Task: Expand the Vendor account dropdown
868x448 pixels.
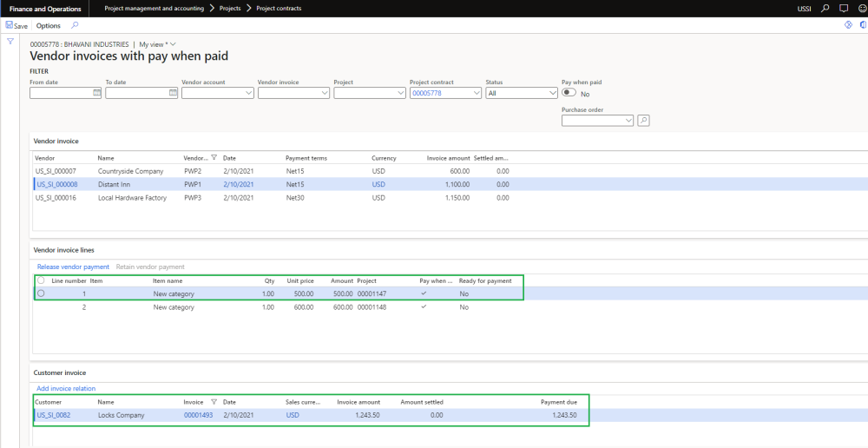Action: pyautogui.click(x=248, y=93)
